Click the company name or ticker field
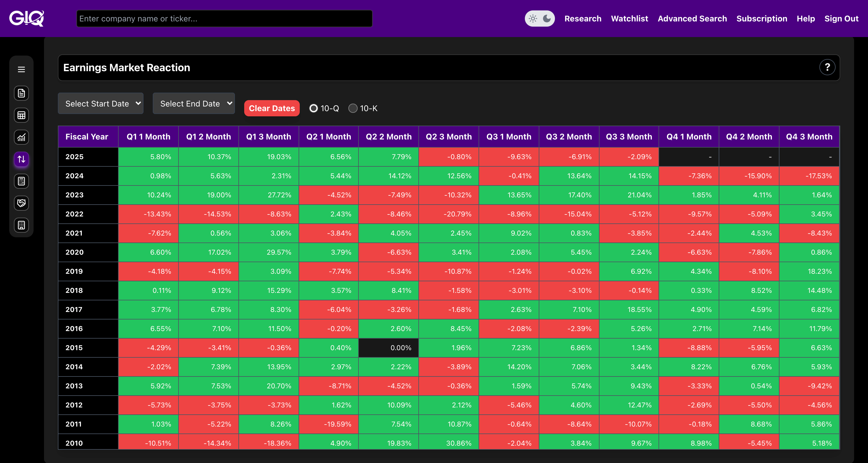This screenshot has height=463, width=868. [x=224, y=19]
